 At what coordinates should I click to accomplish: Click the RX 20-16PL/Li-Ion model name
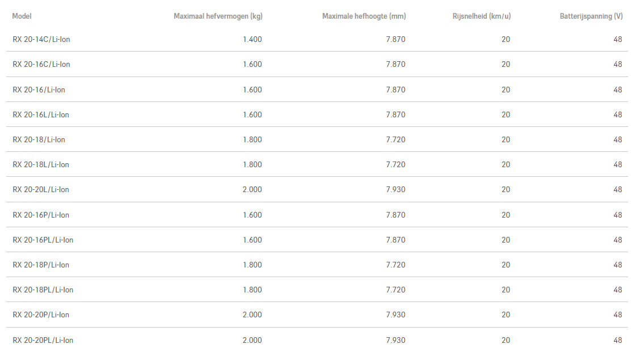click(43, 240)
